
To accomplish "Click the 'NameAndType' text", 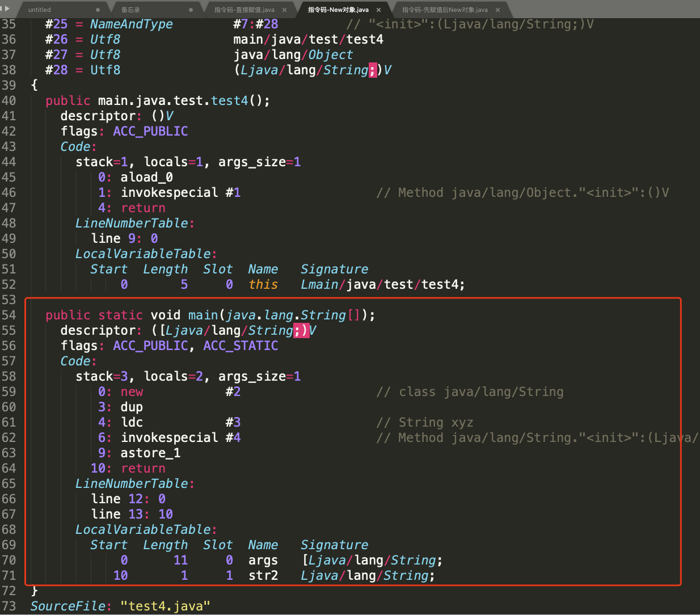I will pos(132,24).
